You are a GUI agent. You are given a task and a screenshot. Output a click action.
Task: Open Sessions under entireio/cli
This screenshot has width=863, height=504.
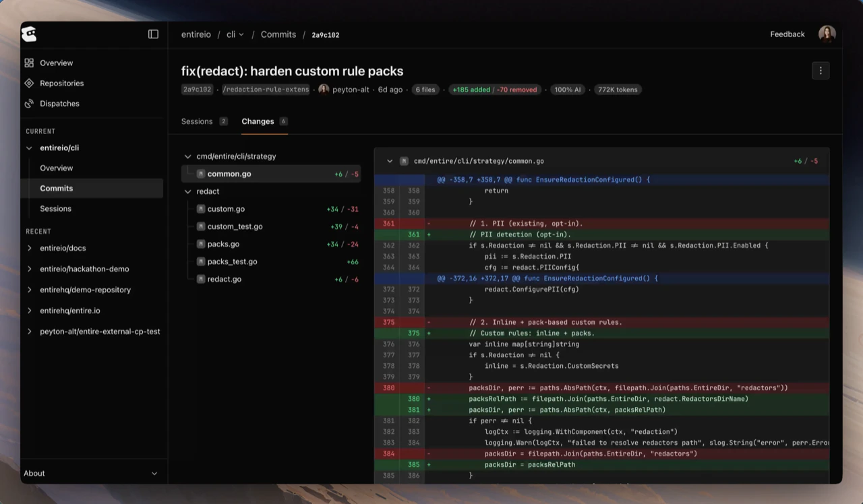(x=56, y=208)
